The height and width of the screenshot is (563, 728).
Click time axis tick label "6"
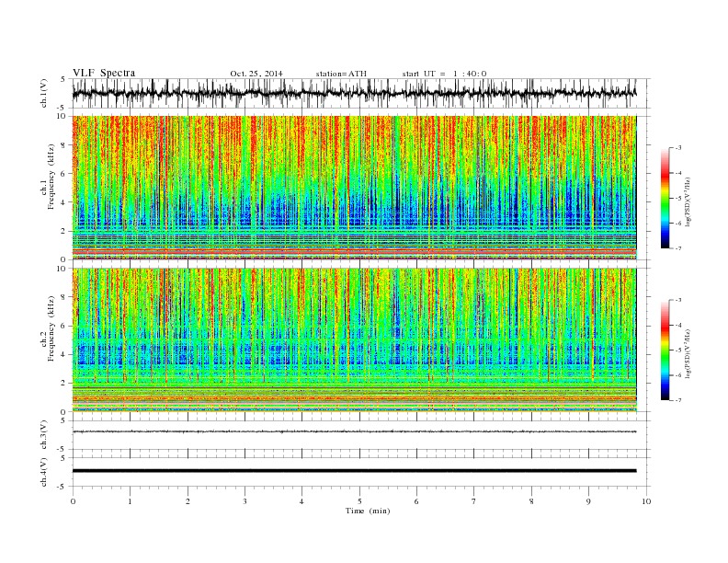(417, 501)
